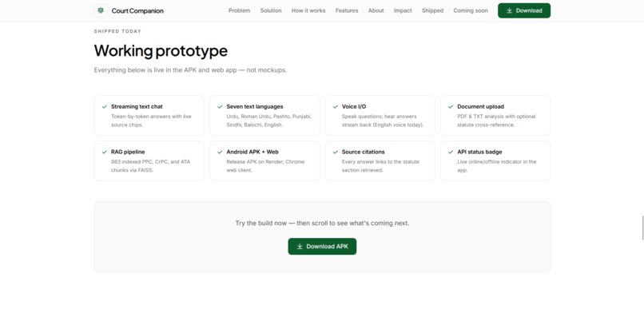Click the Document upload card title
Image resolution: width=644 pixels, height=325 pixels.
[480, 107]
